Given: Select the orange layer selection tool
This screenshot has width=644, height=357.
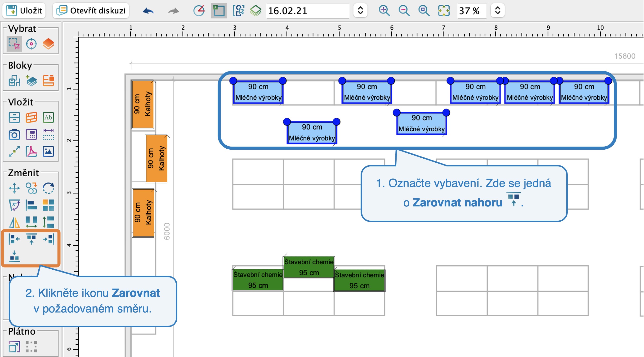Looking at the screenshot, I should (48, 44).
